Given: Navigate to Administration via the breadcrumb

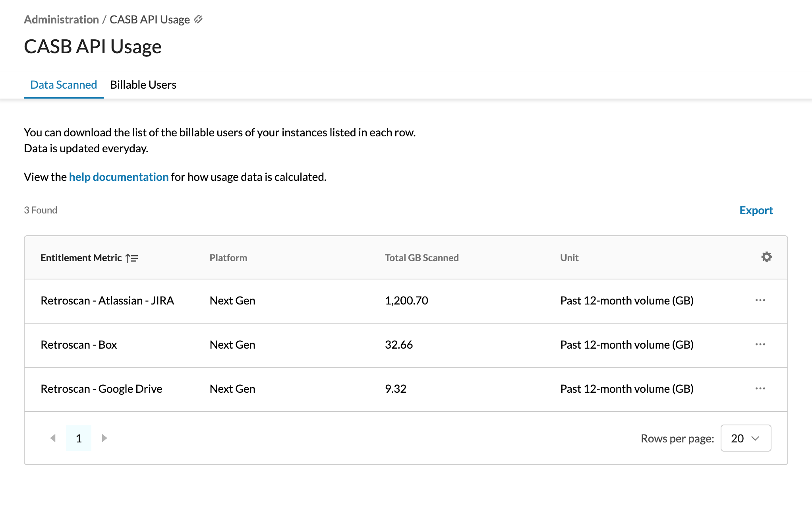Looking at the screenshot, I should [62, 19].
